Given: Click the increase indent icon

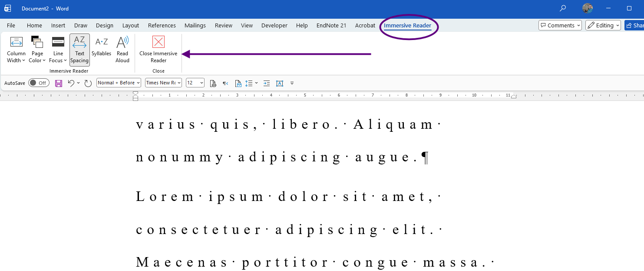Looking at the screenshot, I should (x=267, y=83).
